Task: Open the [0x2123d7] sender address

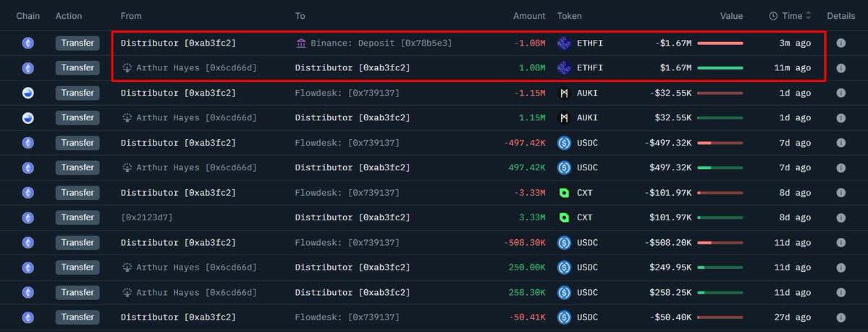Action: pyautogui.click(x=147, y=217)
